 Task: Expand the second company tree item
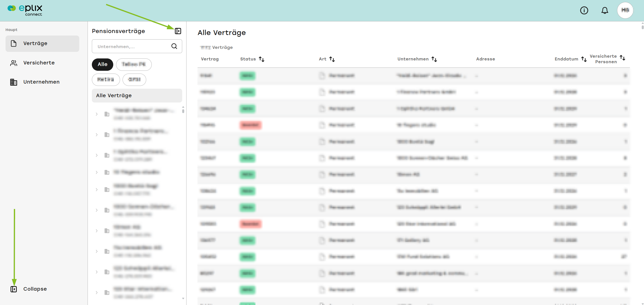click(x=97, y=135)
